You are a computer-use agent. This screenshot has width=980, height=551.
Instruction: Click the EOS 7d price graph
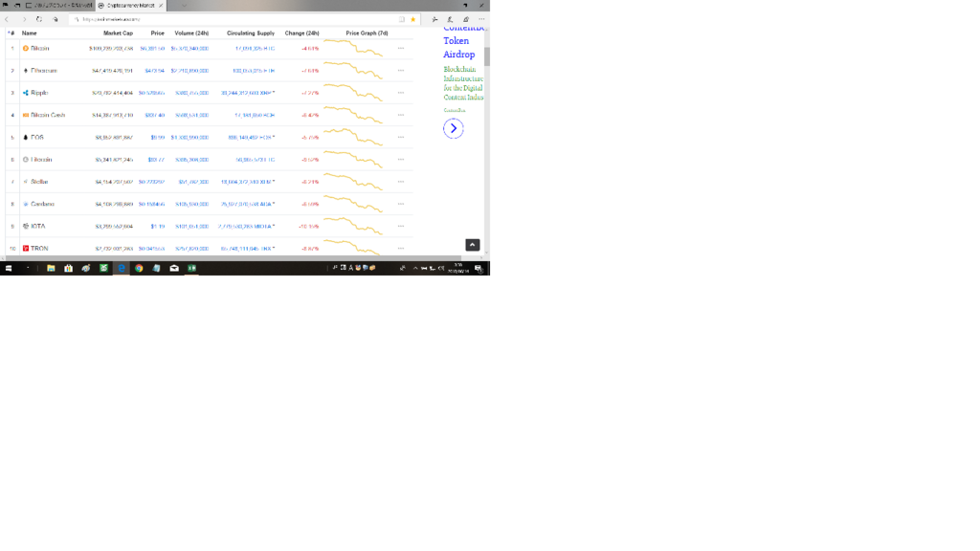(x=353, y=138)
